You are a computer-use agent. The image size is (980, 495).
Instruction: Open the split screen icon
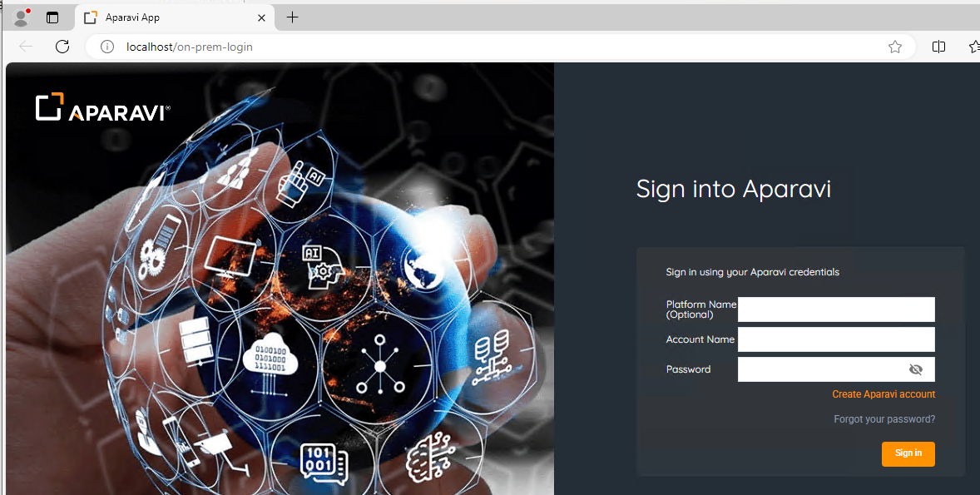pyautogui.click(x=938, y=47)
